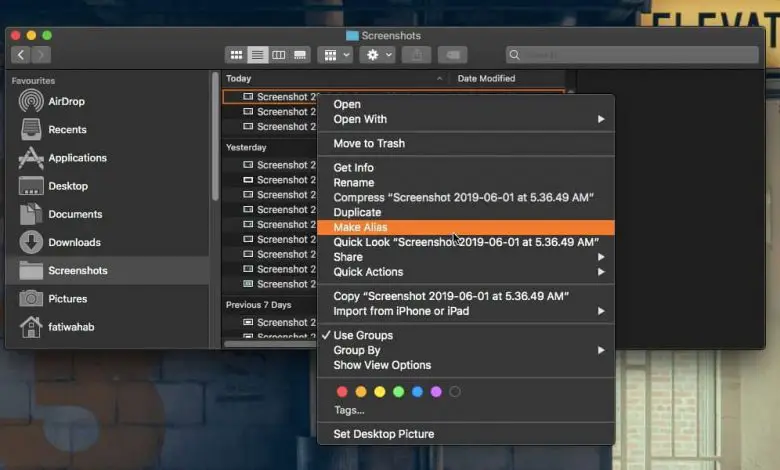Choose Open from the context menu
Screen dimensions: 780x470
click(466, 104)
